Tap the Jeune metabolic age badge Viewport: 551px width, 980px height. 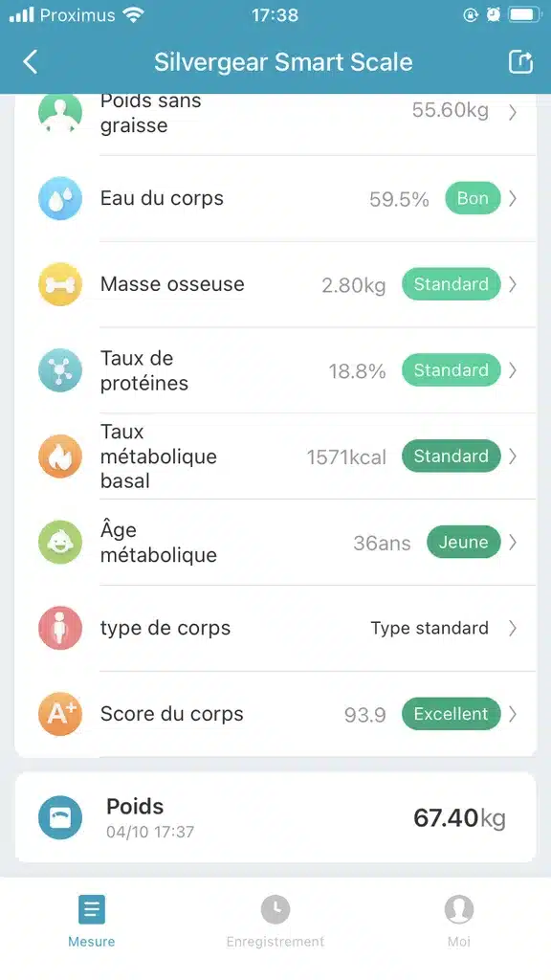[x=464, y=542]
